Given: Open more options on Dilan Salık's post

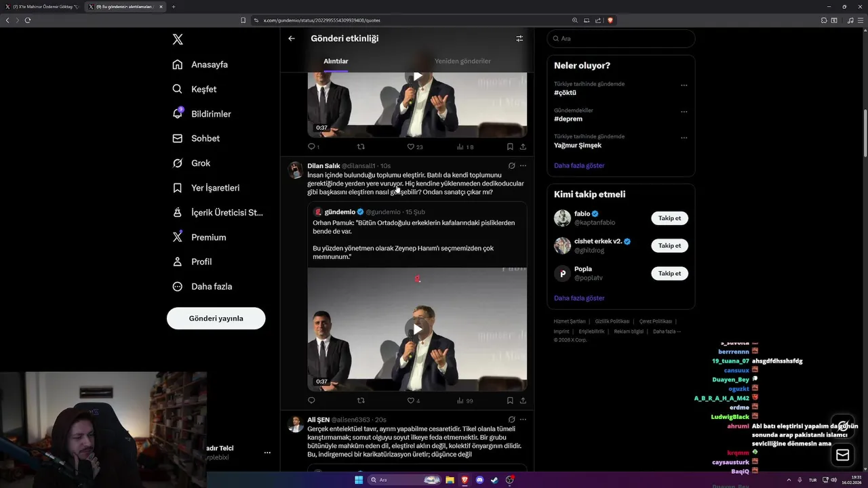Looking at the screenshot, I should pyautogui.click(x=523, y=165).
